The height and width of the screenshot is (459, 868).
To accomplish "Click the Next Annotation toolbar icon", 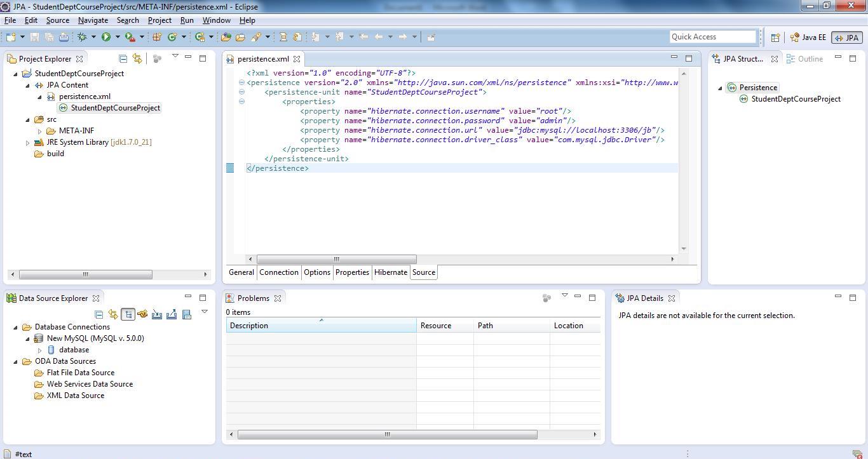I will 315,37.
